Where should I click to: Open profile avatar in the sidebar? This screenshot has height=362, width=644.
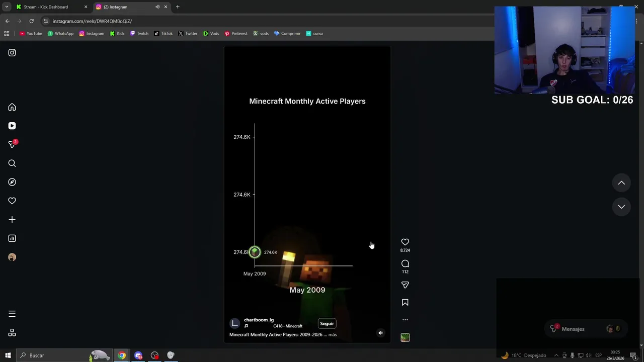click(12, 257)
